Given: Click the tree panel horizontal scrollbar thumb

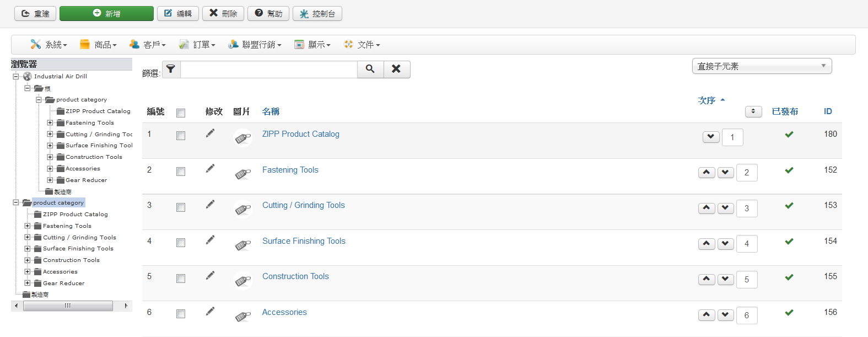Looking at the screenshot, I should coord(68,306).
